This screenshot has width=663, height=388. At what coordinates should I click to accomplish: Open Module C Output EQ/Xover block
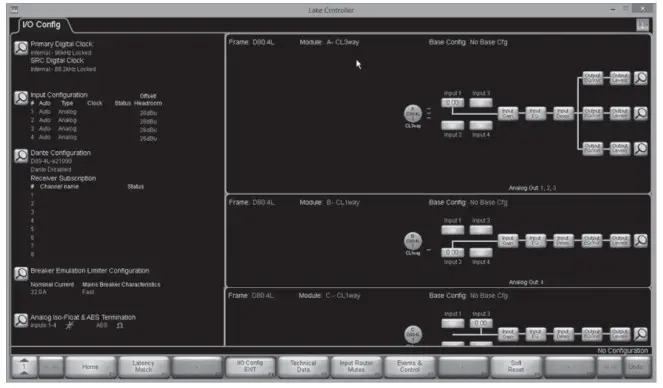pos(592,334)
